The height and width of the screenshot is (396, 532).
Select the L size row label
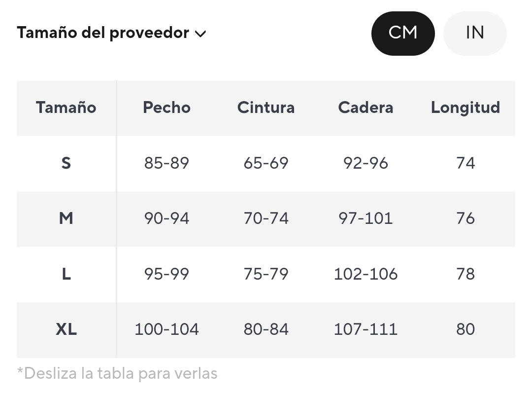pos(66,274)
